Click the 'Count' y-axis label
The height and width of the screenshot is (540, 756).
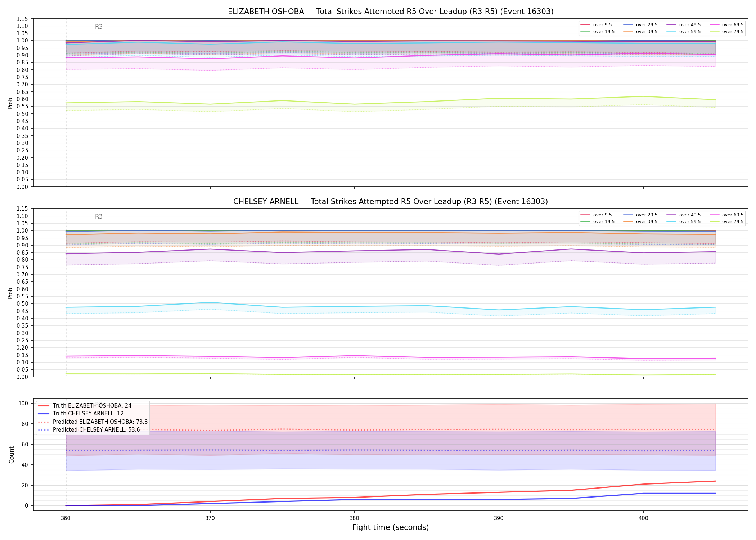tap(12, 455)
